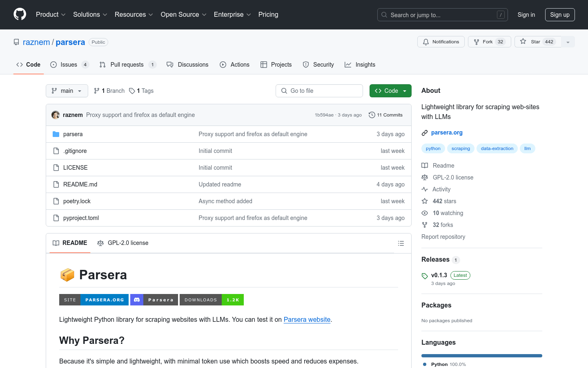This screenshot has width=588, height=368.
Task: Switch to the Projects tab
Action: 276,65
